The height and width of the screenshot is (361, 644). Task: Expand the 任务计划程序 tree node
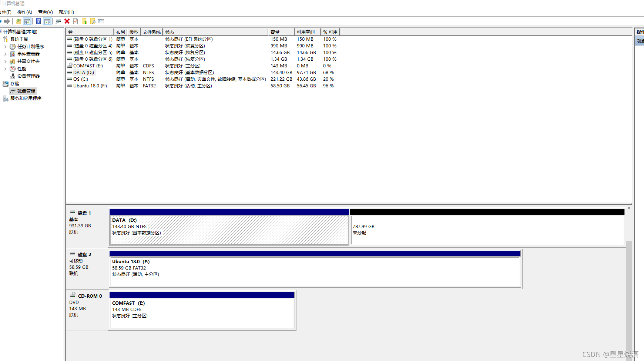5,47
